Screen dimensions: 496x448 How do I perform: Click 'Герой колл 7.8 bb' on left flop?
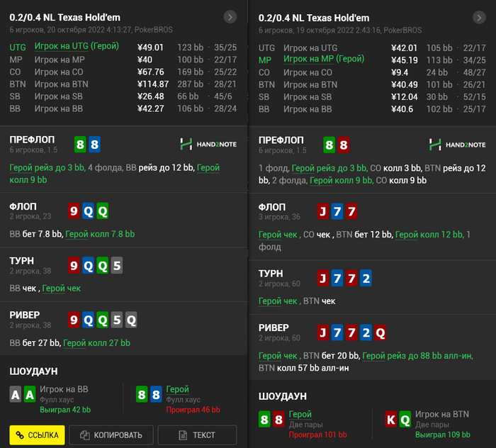100,234
